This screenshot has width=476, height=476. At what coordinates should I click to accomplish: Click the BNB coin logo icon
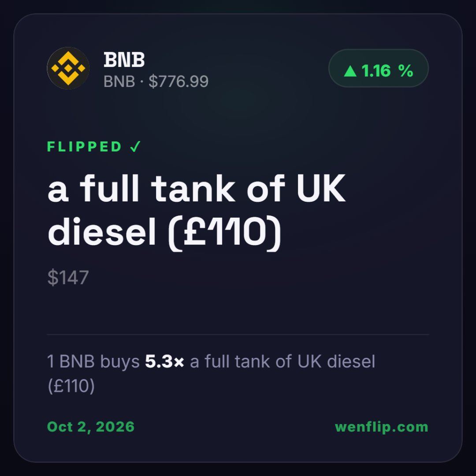pyautogui.click(x=68, y=68)
